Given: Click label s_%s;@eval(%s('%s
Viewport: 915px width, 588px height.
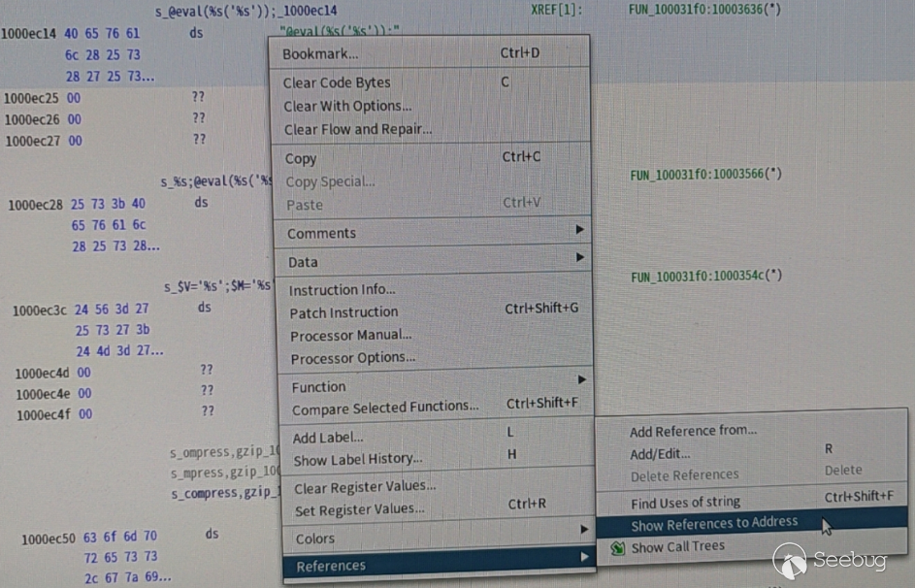Looking at the screenshot, I should (216, 181).
